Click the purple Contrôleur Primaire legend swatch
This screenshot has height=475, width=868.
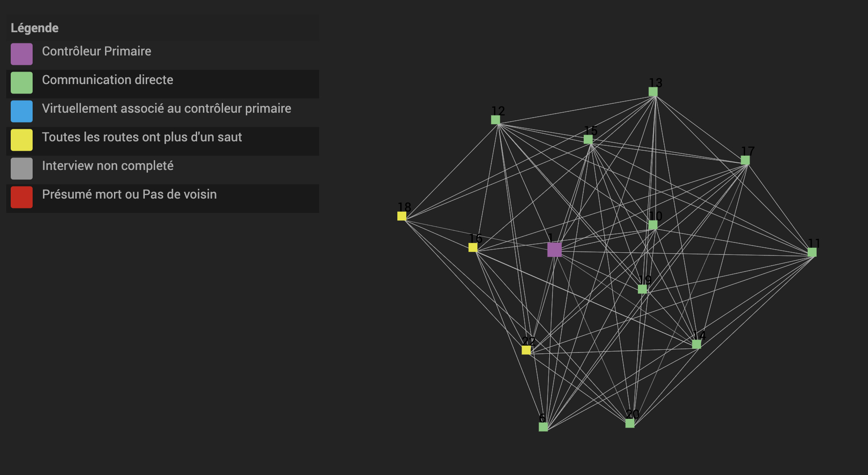tap(21, 54)
